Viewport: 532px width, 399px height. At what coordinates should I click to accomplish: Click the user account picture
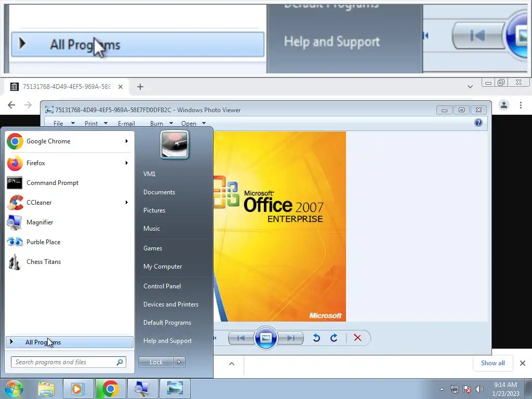(x=175, y=145)
